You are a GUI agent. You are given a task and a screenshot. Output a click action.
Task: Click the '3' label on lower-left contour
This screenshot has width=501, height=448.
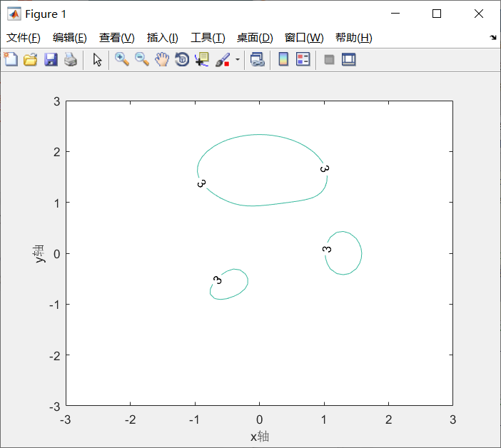(x=217, y=280)
